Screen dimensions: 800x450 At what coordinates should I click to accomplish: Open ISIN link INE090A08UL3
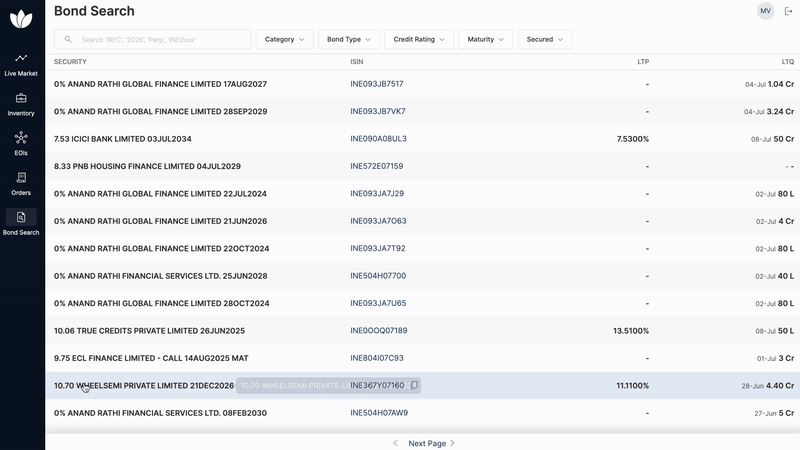378,139
